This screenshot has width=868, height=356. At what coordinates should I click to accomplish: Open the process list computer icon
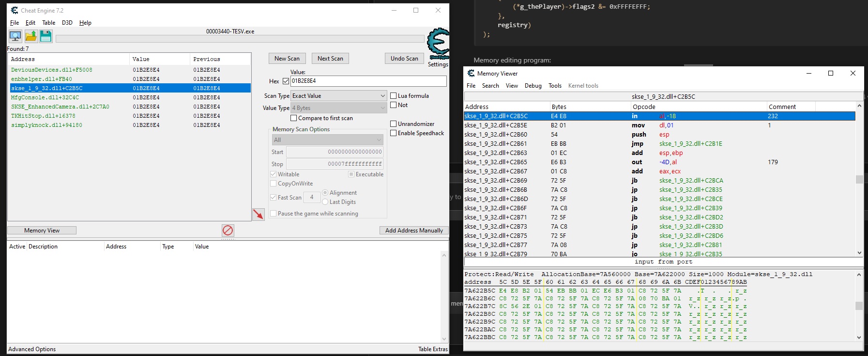15,36
